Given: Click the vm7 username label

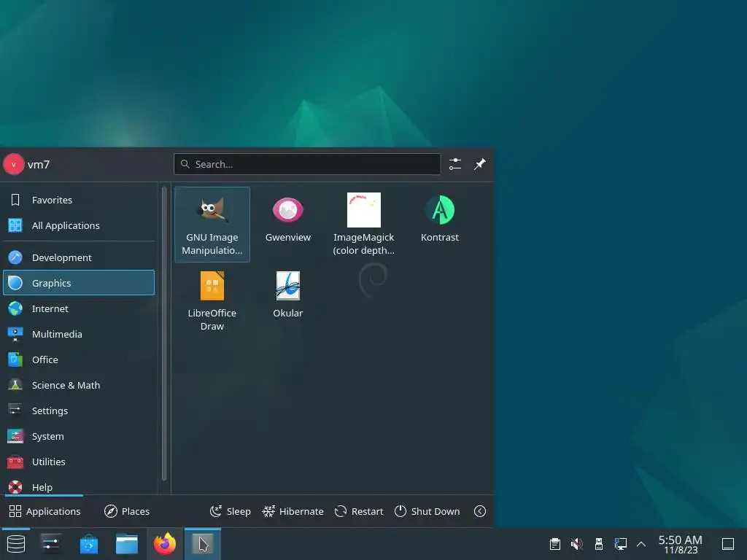Looking at the screenshot, I should pyautogui.click(x=39, y=164).
